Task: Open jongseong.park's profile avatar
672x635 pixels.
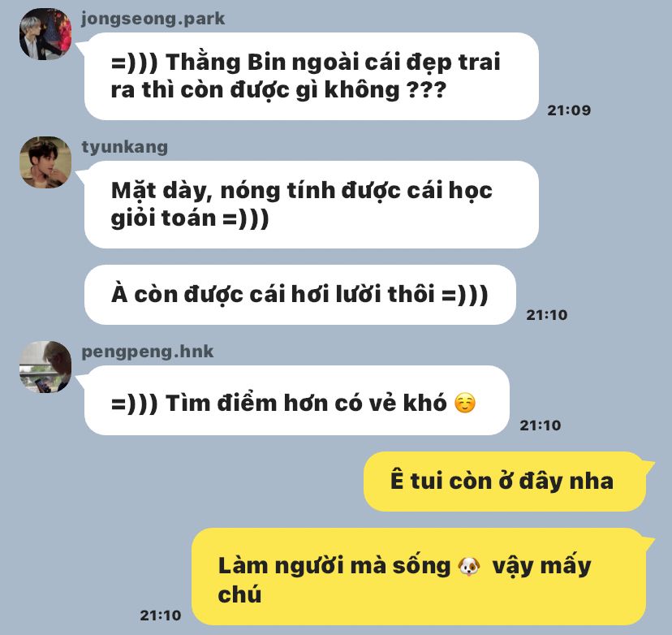Action: coord(45,34)
